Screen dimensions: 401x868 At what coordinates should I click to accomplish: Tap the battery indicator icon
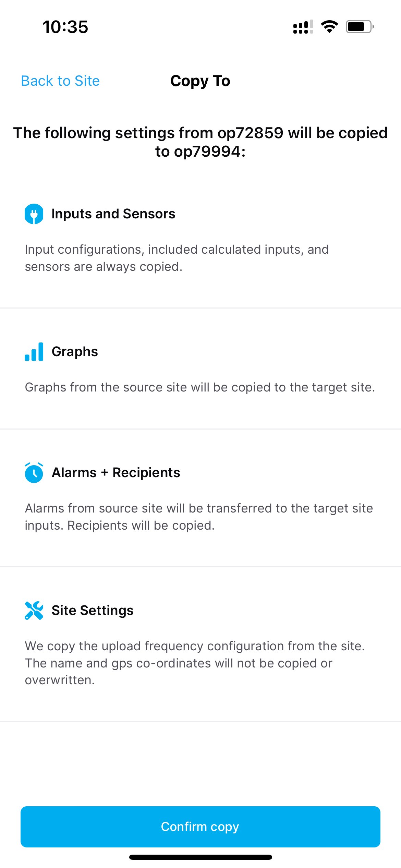[359, 27]
